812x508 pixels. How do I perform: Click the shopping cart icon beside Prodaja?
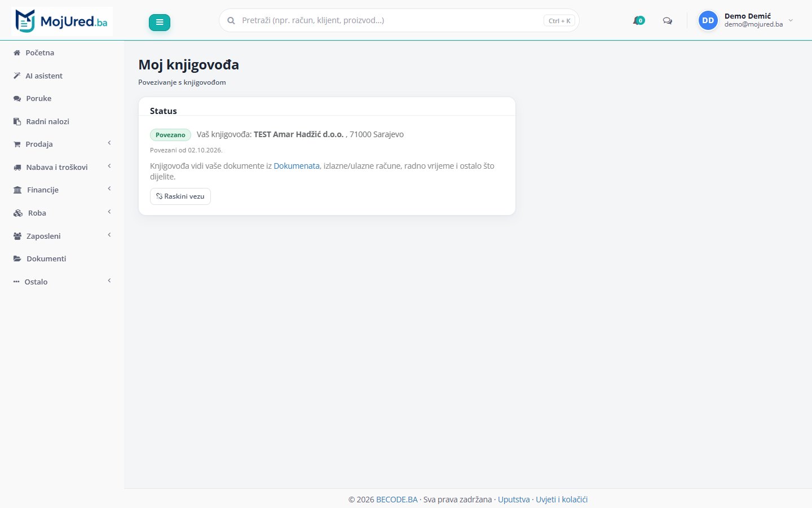[x=17, y=144]
